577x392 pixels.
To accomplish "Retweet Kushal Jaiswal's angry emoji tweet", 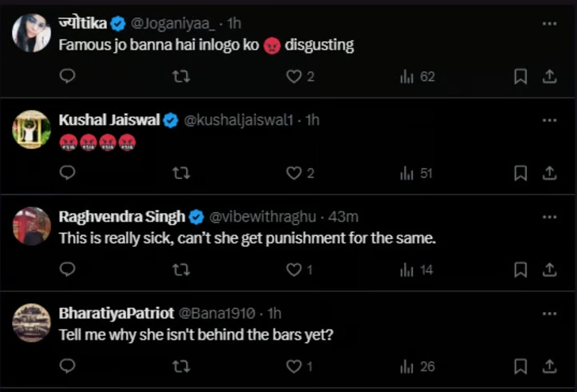I will point(181,173).
